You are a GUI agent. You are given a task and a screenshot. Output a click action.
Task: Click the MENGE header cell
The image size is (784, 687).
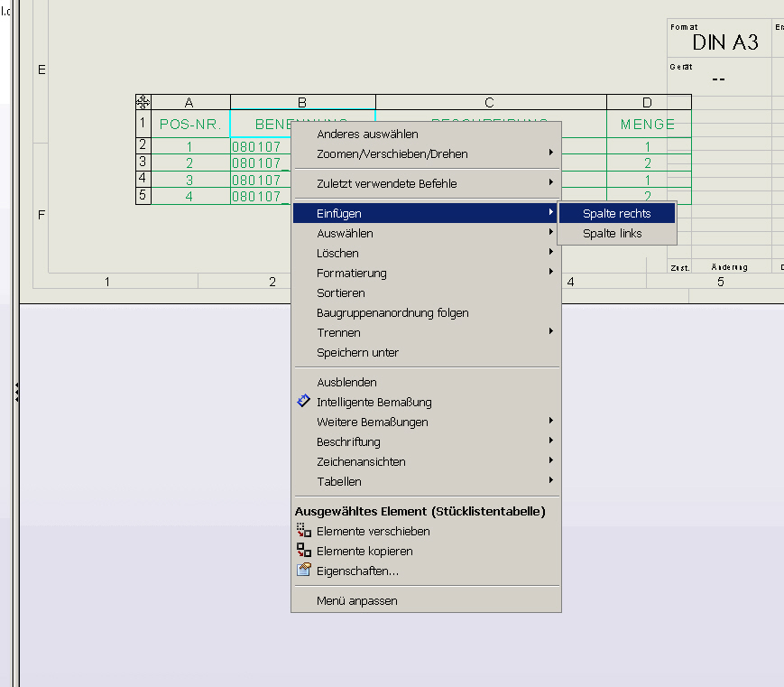tap(649, 124)
